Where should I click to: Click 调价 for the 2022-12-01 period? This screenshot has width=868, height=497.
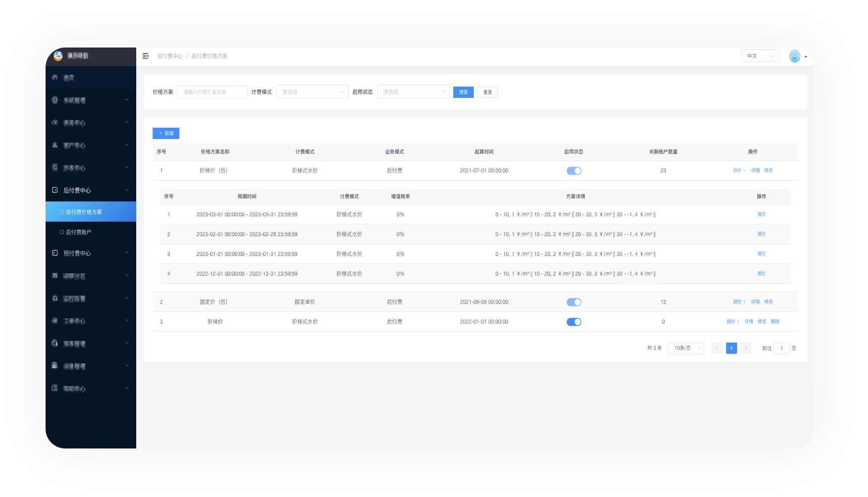point(761,274)
